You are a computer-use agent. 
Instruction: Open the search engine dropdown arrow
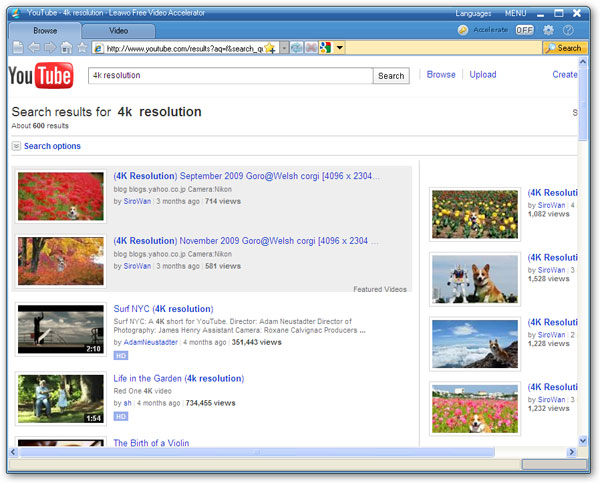pos(339,48)
